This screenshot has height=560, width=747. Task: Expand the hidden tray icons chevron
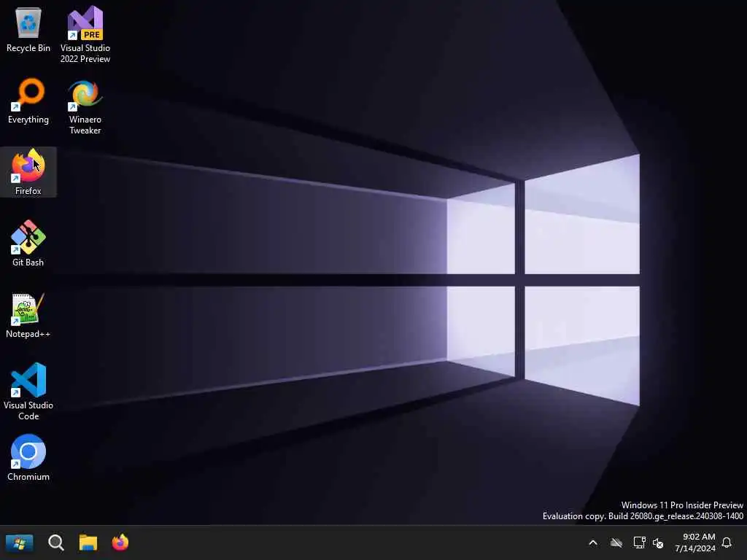click(593, 542)
